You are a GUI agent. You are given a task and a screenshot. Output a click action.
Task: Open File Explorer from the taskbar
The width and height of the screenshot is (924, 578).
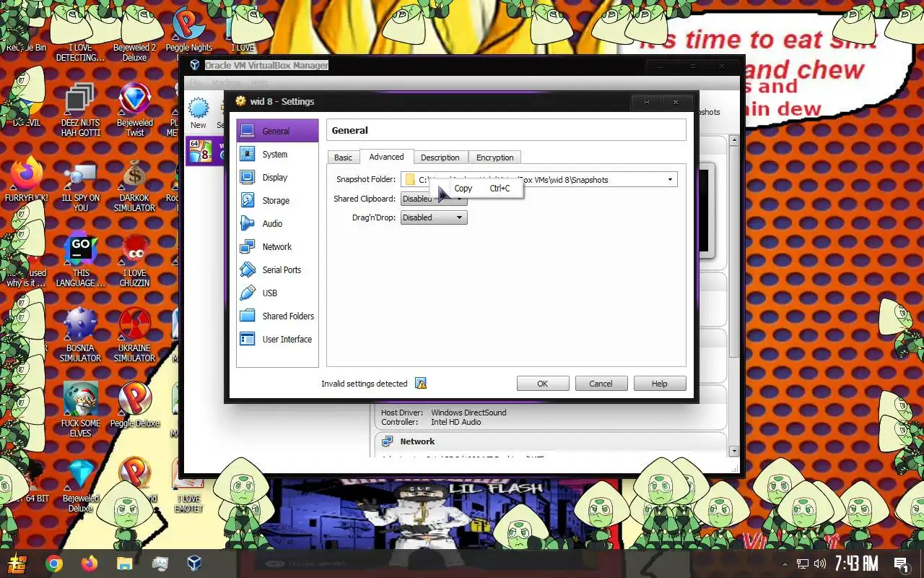[125, 564]
